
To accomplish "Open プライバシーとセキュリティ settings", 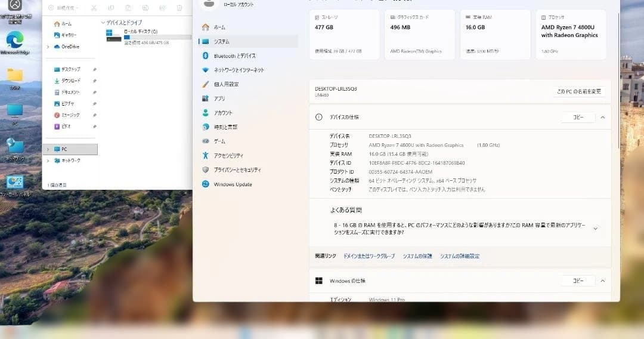I will (x=248, y=169).
